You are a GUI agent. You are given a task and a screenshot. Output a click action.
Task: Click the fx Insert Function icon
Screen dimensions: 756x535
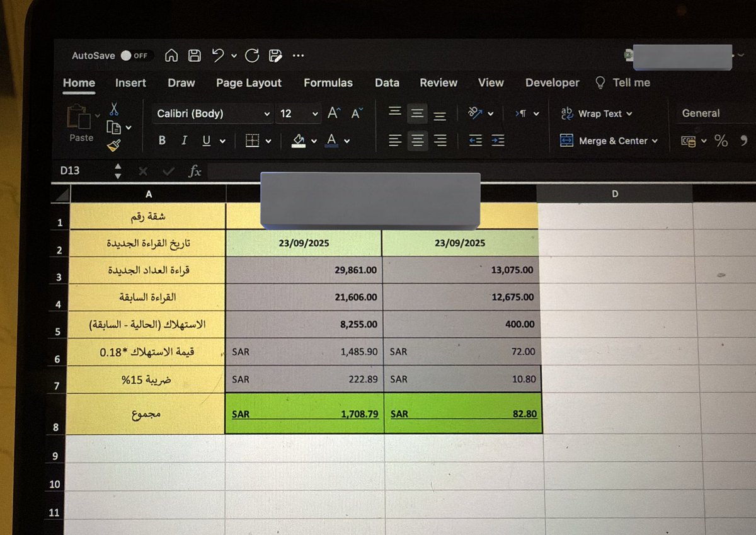pos(195,171)
